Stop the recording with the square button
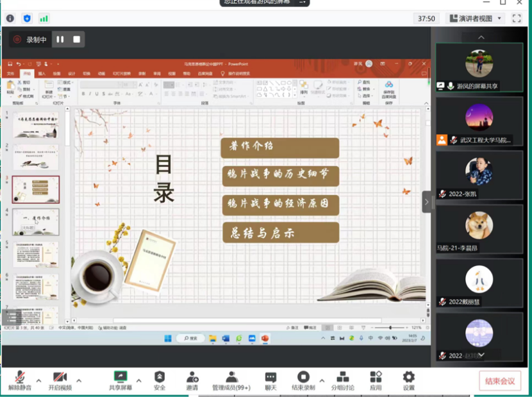532x397 pixels. [x=76, y=40]
